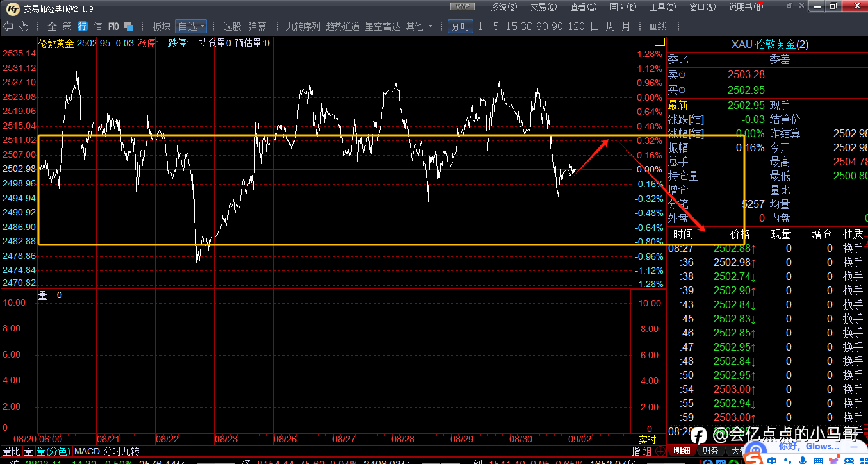Click the 08/26 date on time axis
Image resolution: width=868 pixels, height=464 pixels.
(285, 439)
